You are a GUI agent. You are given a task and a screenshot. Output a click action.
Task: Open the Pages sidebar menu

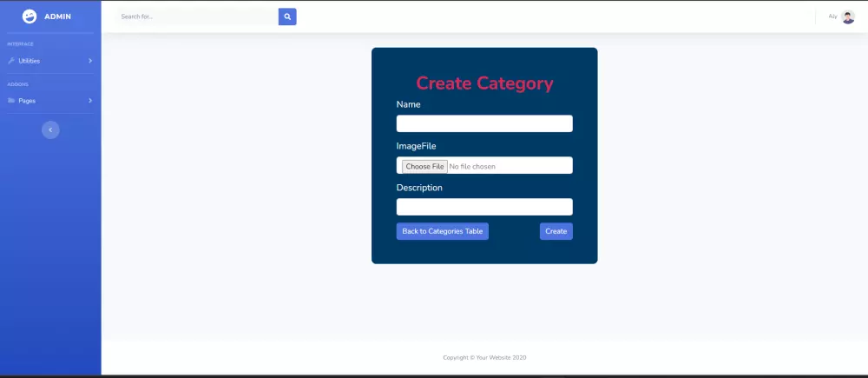click(50, 101)
